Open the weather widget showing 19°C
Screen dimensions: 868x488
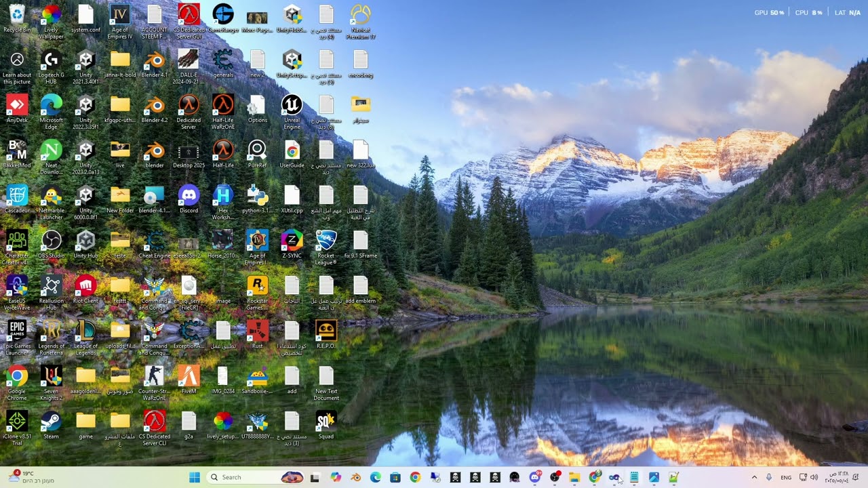(x=32, y=477)
